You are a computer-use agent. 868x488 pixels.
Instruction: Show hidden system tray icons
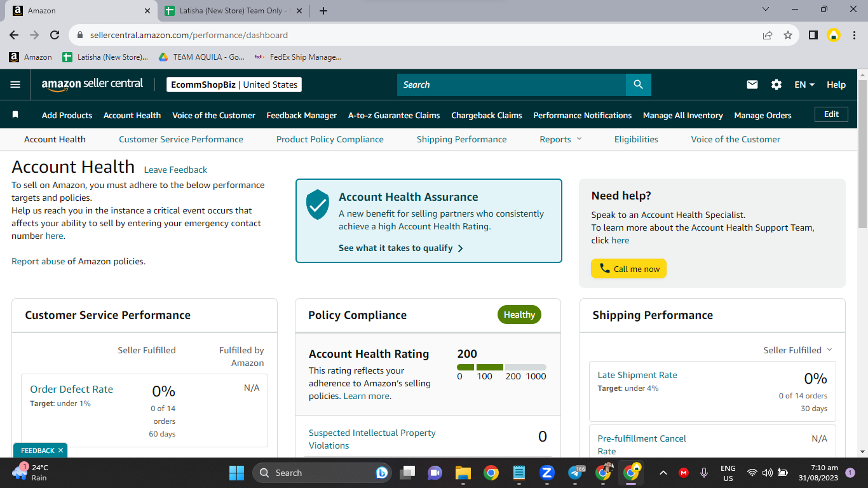pos(663,473)
